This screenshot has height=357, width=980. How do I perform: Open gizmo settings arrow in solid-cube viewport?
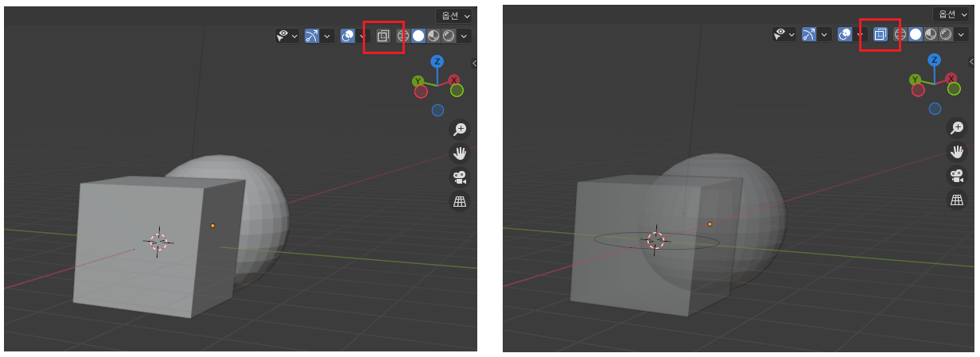coord(326,36)
